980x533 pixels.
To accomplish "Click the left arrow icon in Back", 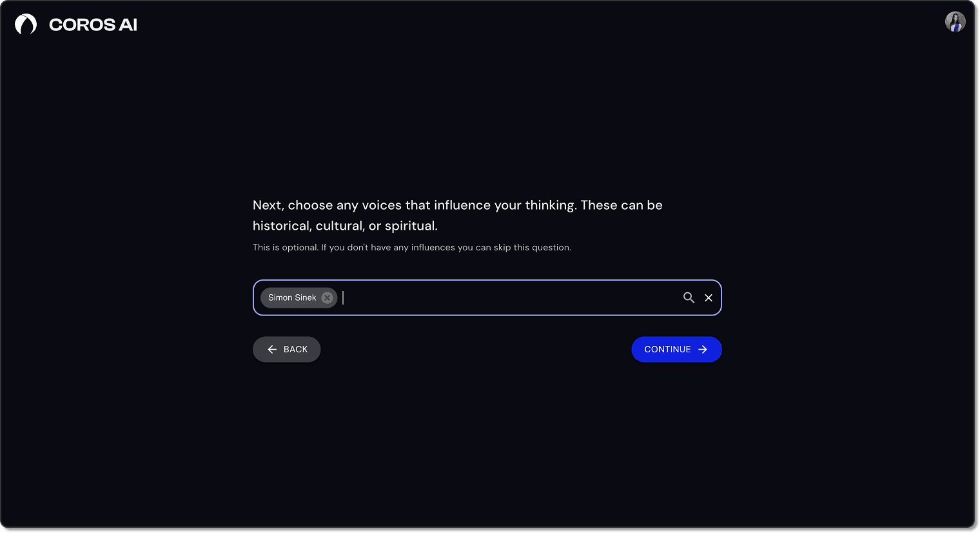I will (272, 349).
